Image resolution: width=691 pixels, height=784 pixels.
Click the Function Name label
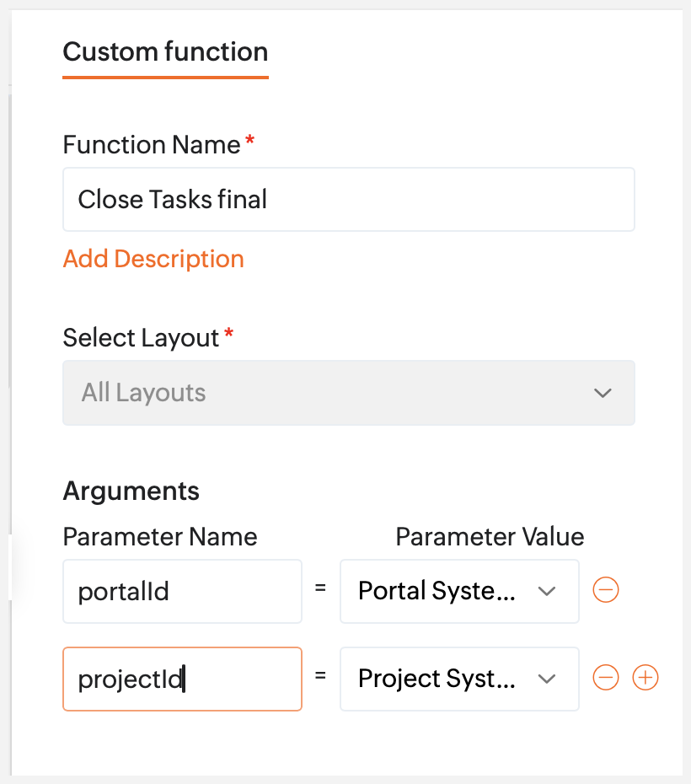[152, 145]
